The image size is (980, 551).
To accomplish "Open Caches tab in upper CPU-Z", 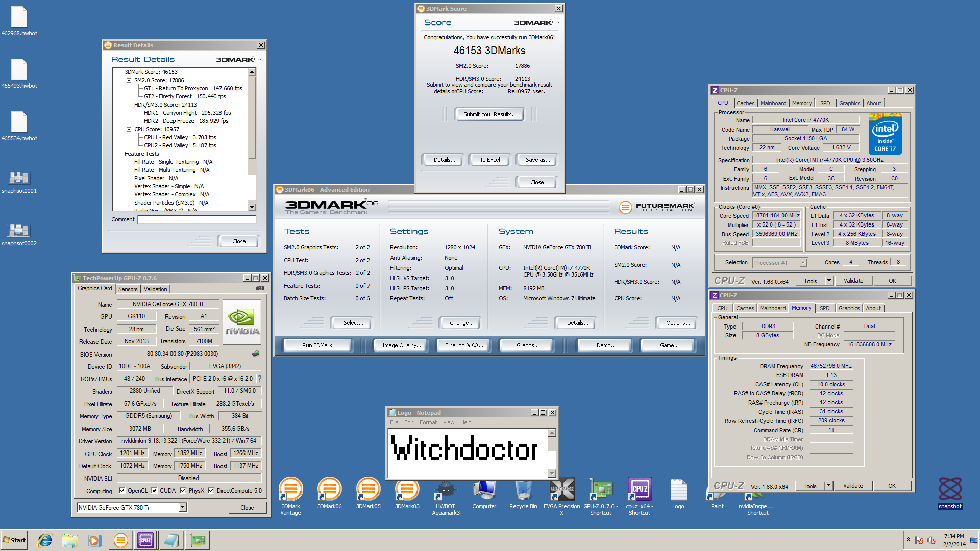I will click(745, 103).
